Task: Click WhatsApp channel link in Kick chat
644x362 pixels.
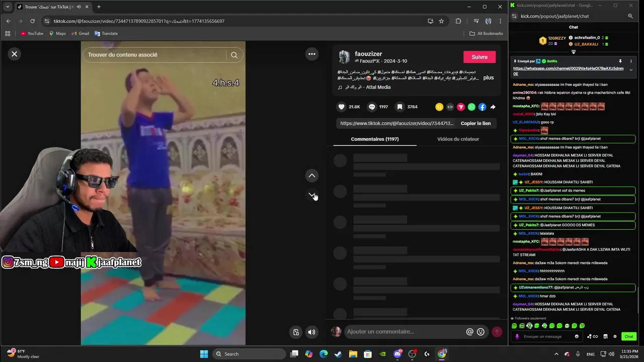Action: pyautogui.click(x=568, y=71)
